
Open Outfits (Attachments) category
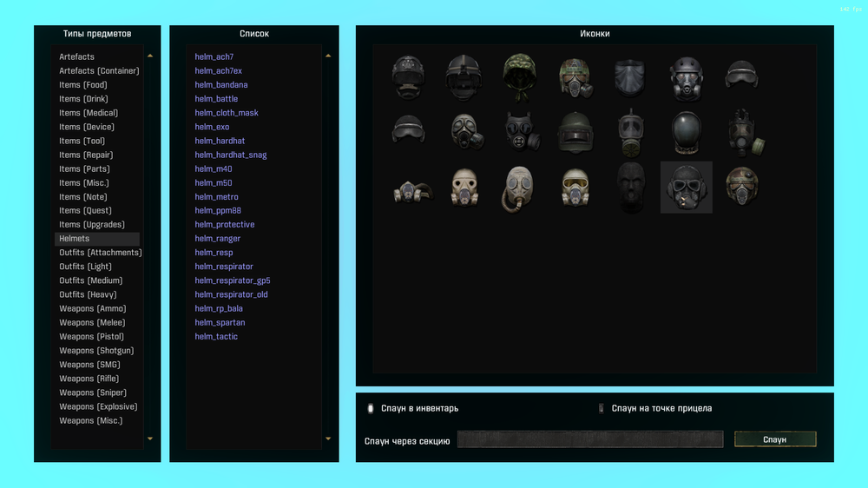(100, 253)
